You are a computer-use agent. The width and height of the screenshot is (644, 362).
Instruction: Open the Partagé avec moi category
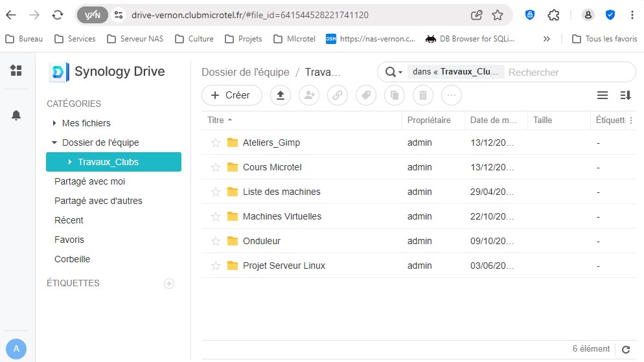[x=89, y=181]
